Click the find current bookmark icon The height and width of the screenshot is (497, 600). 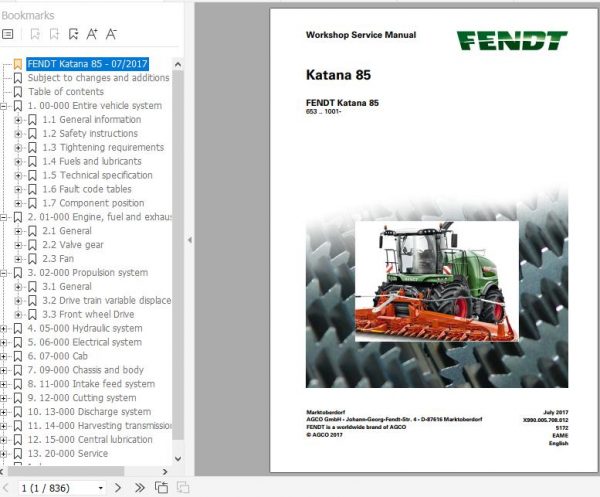(73, 34)
